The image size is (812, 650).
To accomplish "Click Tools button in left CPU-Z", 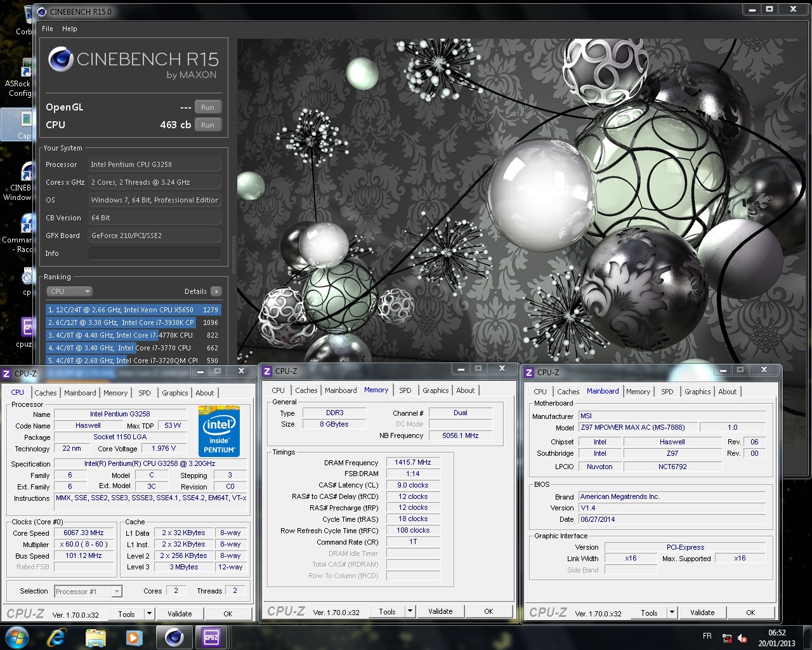I will (x=127, y=614).
